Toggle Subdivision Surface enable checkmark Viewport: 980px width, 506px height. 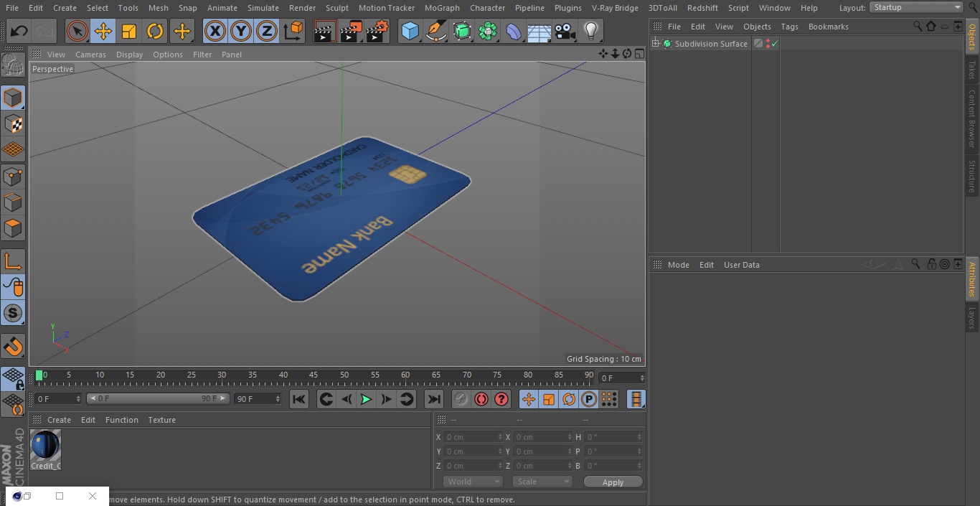(x=775, y=44)
